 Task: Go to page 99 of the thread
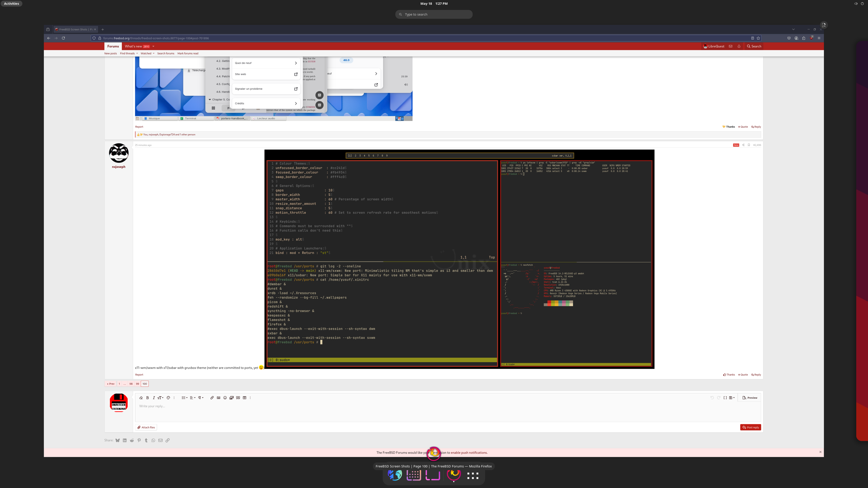point(137,384)
